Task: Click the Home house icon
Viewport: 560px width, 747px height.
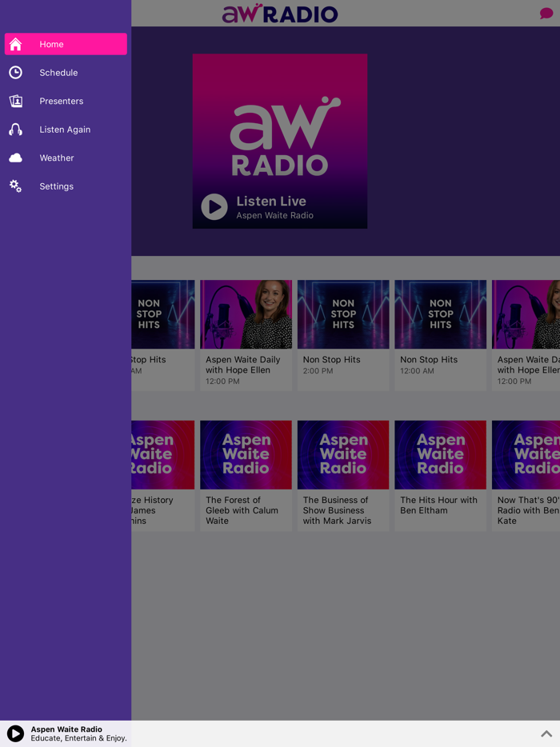Action: coord(15,44)
